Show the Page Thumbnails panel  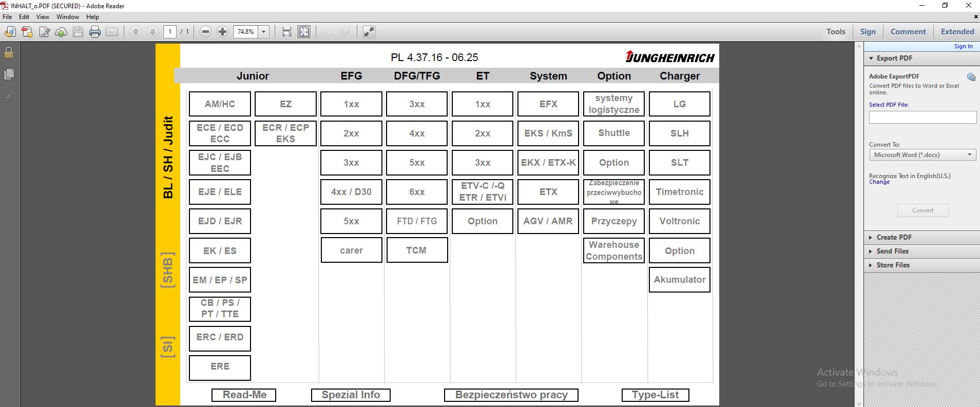click(x=9, y=74)
